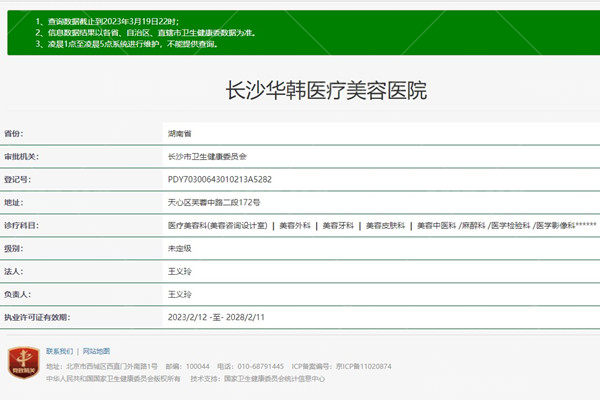Click 美容牙科 in the departments row
600x400 pixels.
338,225
